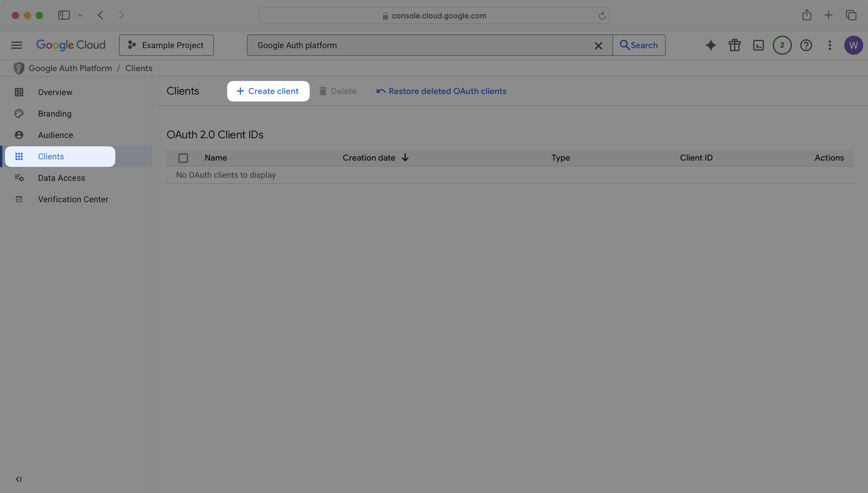Click the purple W account avatar

pos(854,45)
